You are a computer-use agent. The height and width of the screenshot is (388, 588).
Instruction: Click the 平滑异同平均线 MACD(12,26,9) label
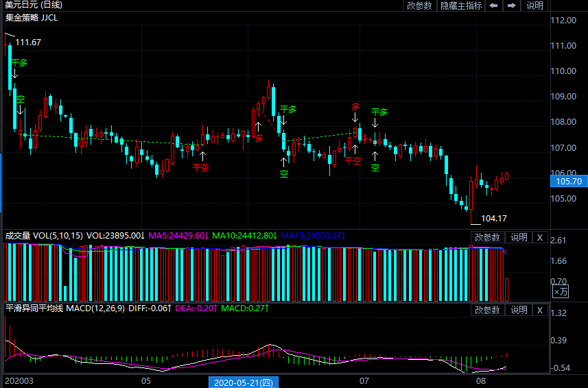pos(64,308)
